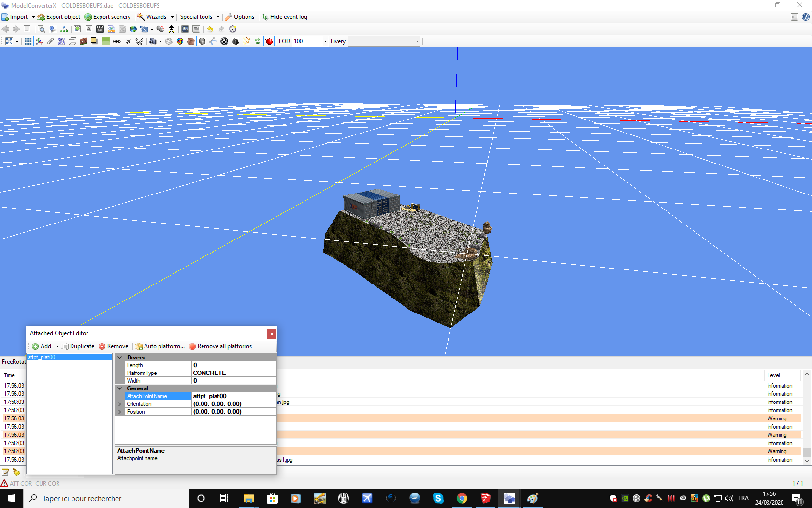Click the yellow undo arrow icon
The width and height of the screenshot is (812, 508).
tap(210, 29)
